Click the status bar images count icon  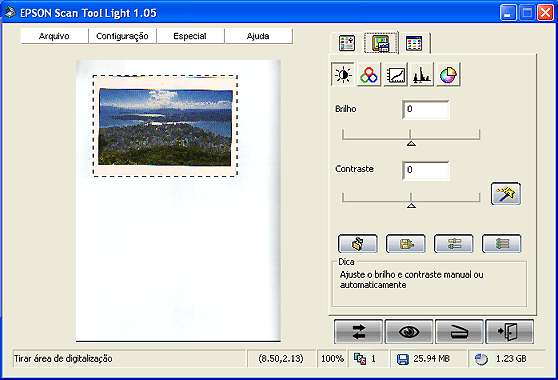click(x=360, y=359)
